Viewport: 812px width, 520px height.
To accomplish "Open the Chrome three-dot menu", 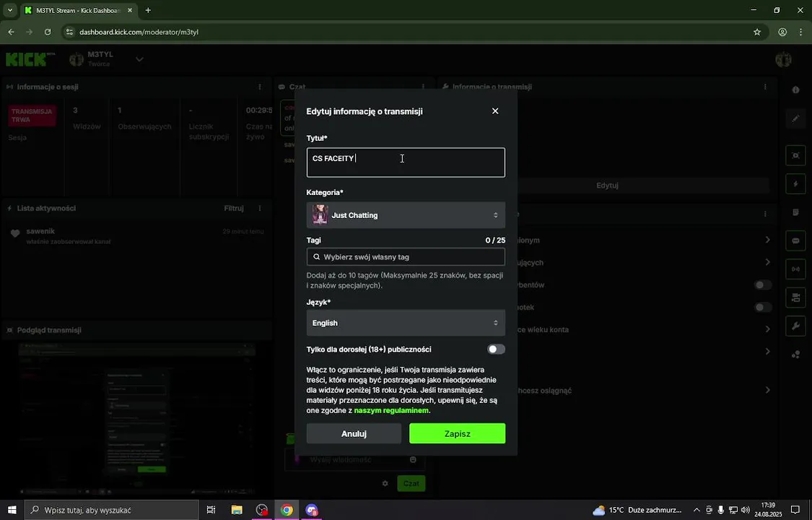I will pyautogui.click(x=800, y=32).
